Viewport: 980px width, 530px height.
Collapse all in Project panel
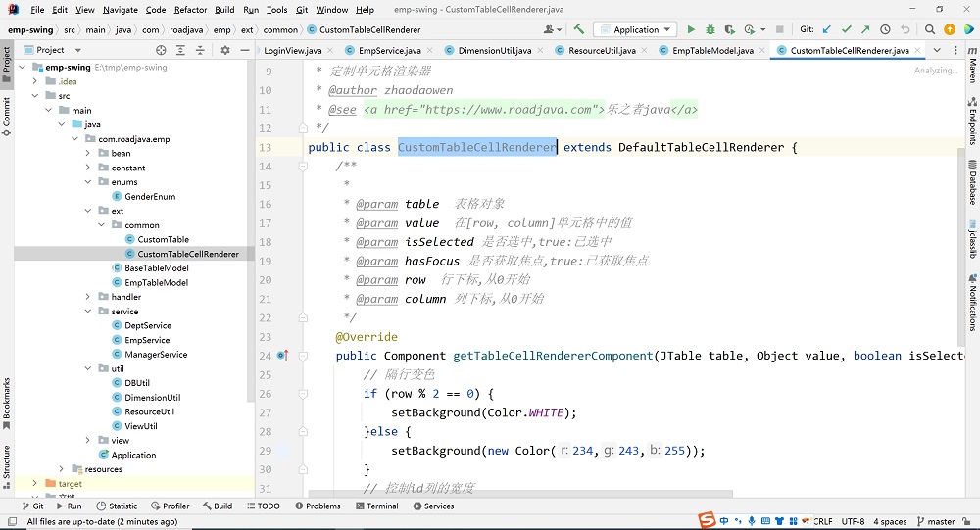tap(200, 50)
